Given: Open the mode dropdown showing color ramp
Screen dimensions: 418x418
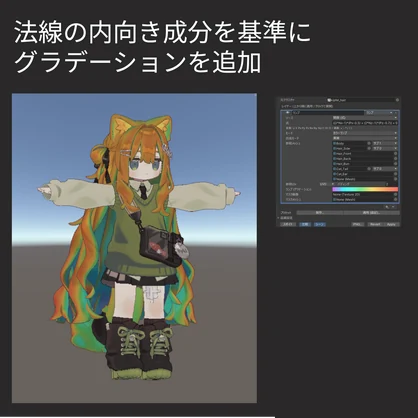Looking at the screenshot, I should pyautogui.click(x=365, y=133).
